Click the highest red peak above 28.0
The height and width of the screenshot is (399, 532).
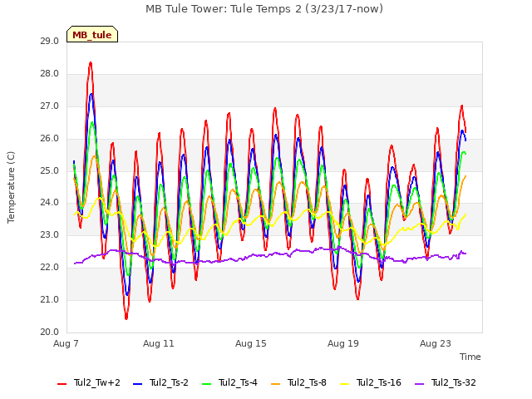(x=91, y=63)
